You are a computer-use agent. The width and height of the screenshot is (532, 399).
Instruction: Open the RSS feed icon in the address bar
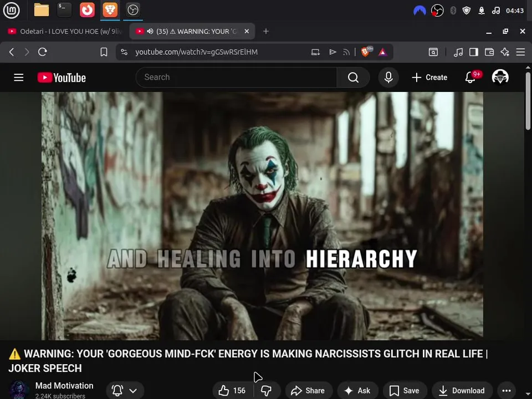coord(346,52)
